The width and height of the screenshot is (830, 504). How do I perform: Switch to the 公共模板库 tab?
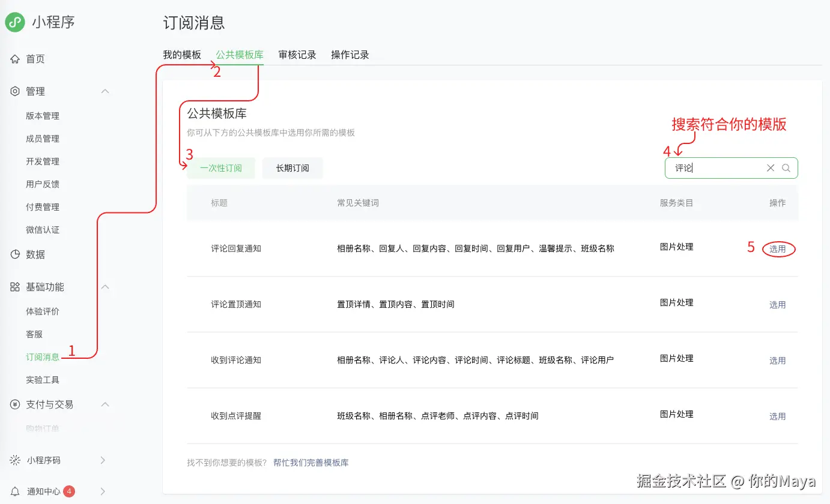pyautogui.click(x=240, y=55)
